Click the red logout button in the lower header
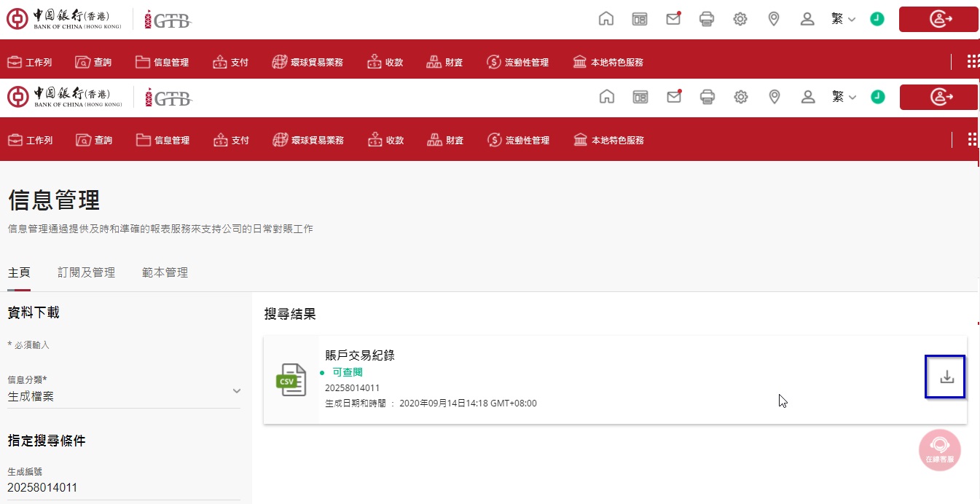This screenshot has width=980, height=504. pyautogui.click(x=938, y=97)
